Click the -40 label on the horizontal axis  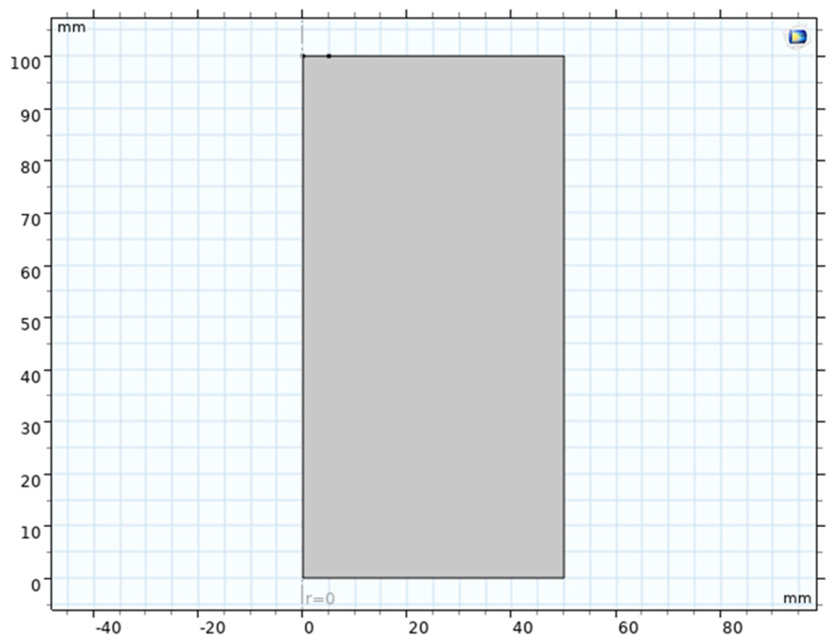(108, 627)
